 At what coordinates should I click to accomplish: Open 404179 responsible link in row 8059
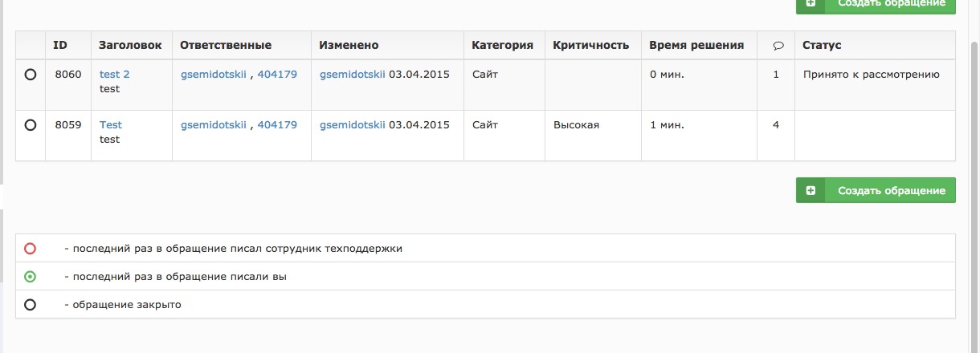(x=277, y=125)
